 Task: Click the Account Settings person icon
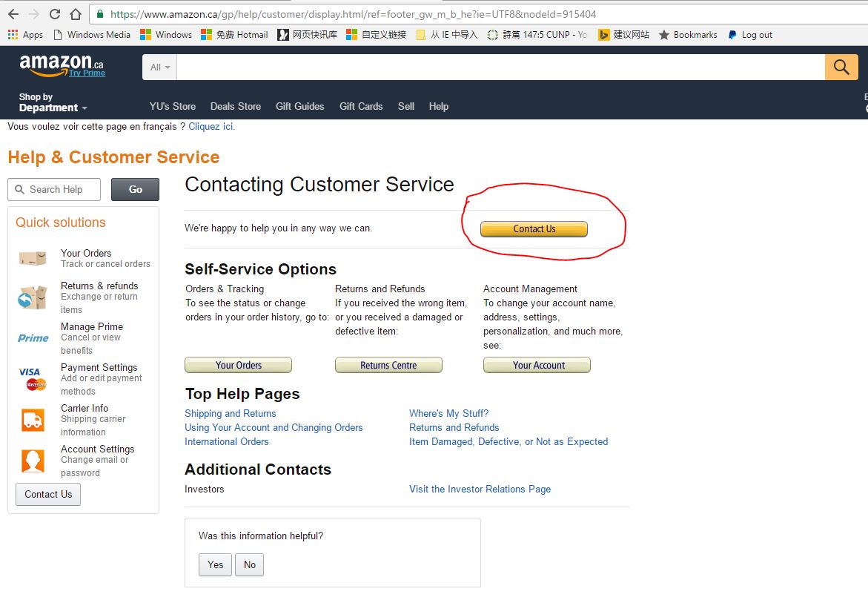pyautogui.click(x=33, y=461)
